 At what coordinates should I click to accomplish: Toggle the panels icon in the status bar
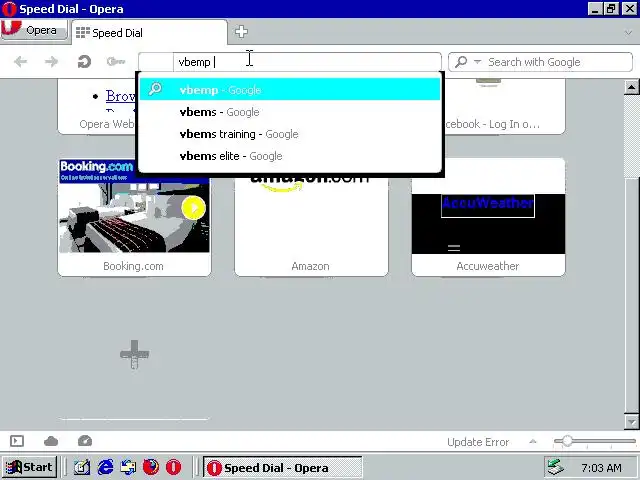17,441
